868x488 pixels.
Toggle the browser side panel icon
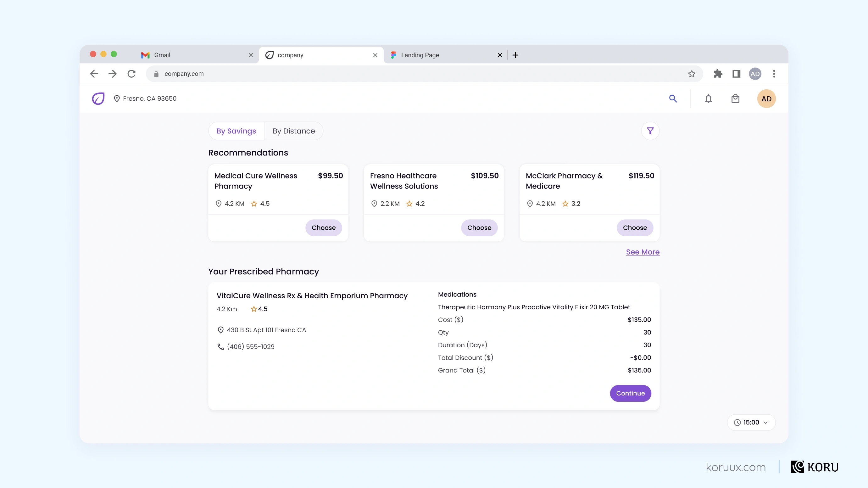tap(736, 74)
